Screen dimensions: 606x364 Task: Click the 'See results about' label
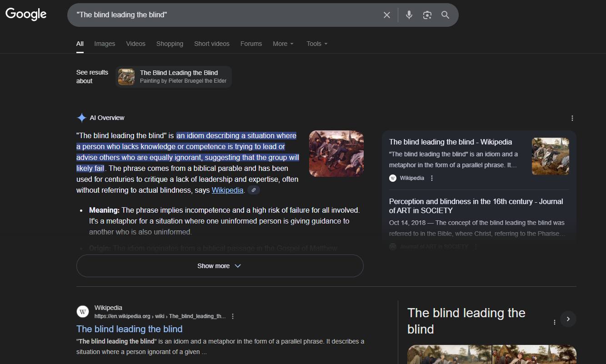pyautogui.click(x=92, y=77)
